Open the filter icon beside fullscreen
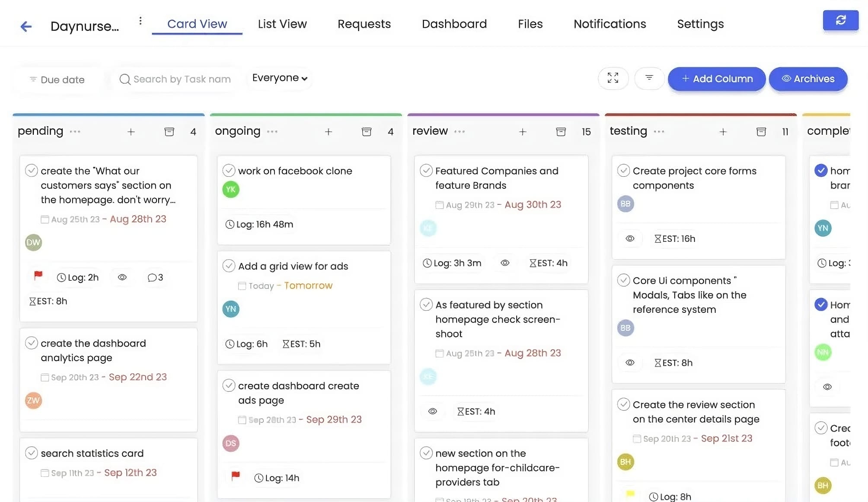Screen dimensions: 868x502 pyautogui.click(x=649, y=78)
